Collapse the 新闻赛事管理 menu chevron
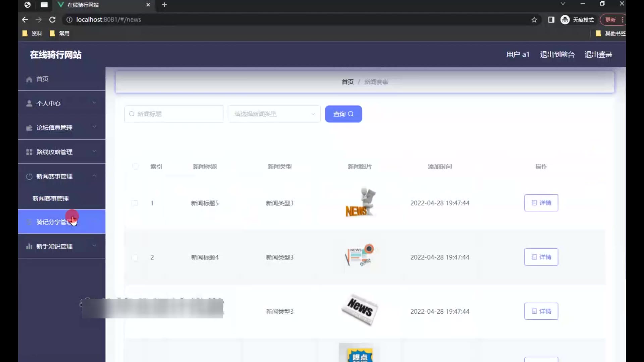This screenshot has height=362, width=644. pyautogui.click(x=94, y=176)
